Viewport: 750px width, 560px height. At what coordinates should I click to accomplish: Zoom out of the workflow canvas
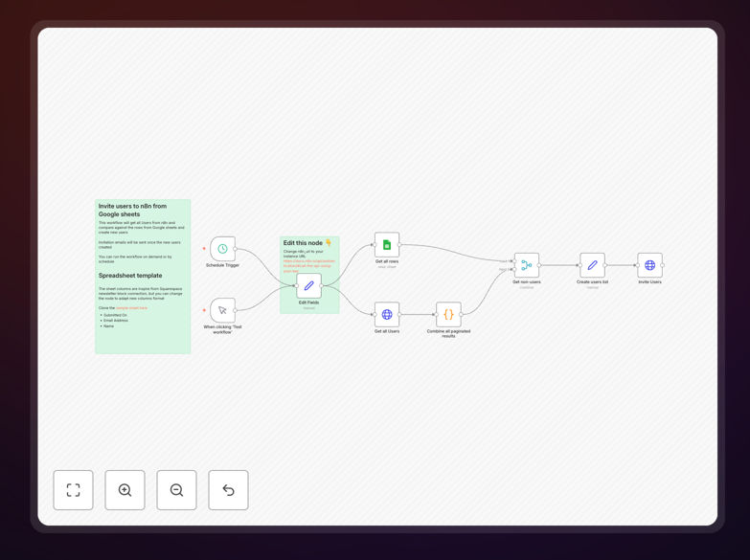coord(176,490)
